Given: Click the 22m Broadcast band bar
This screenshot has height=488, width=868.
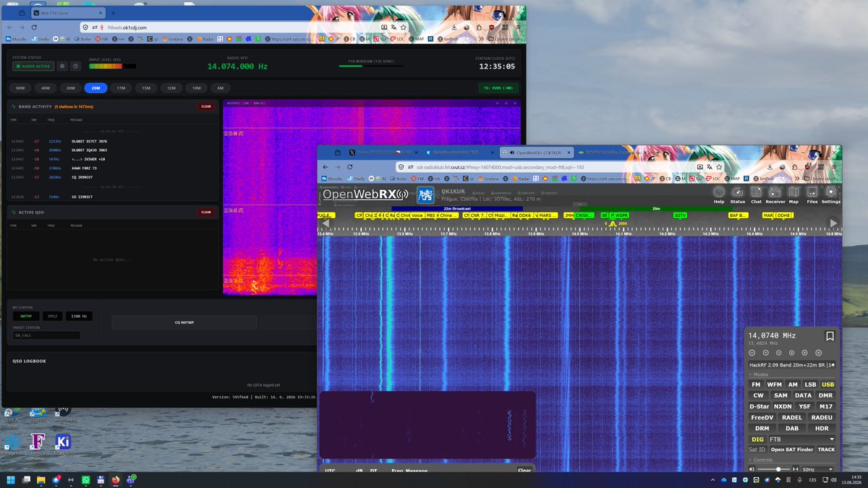Looking at the screenshot, I should (457, 208).
